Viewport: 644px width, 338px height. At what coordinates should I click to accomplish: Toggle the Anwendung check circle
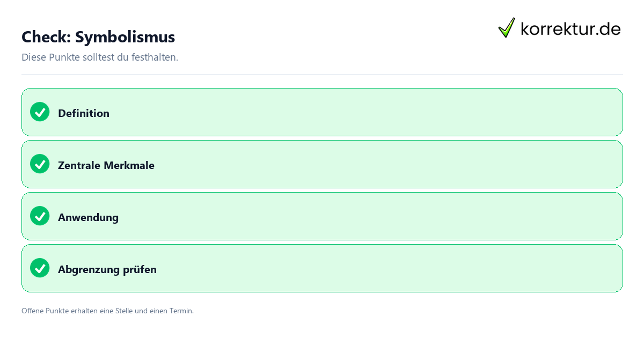click(40, 216)
